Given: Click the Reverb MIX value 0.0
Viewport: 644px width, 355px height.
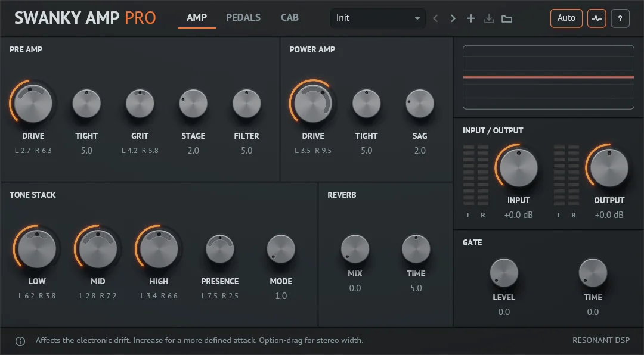Looking at the screenshot, I should pos(355,288).
